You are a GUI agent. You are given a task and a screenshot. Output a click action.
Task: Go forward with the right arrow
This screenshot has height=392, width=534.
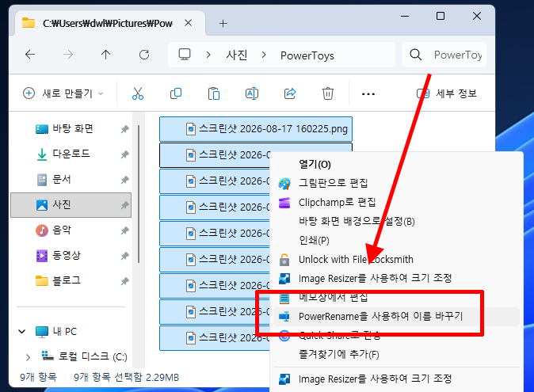pyautogui.click(x=68, y=55)
